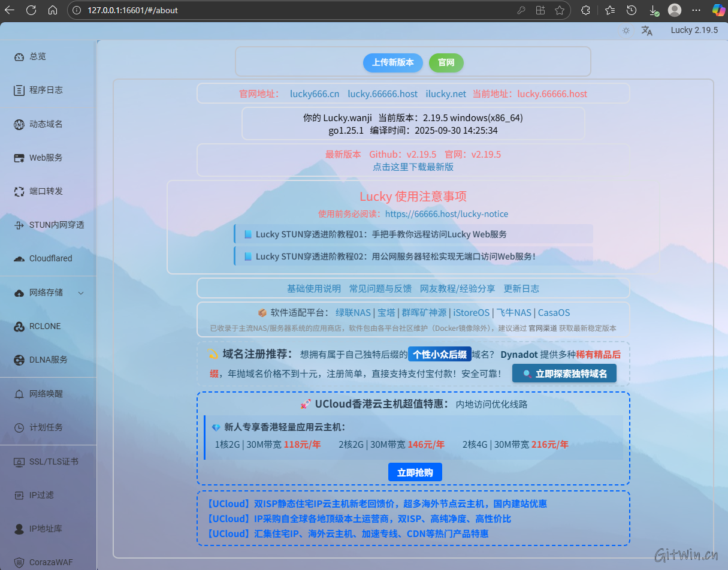This screenshot has width=728, height=570.
Task: Click the 立即探索独特域名 button
Action: tap(564, 373)
